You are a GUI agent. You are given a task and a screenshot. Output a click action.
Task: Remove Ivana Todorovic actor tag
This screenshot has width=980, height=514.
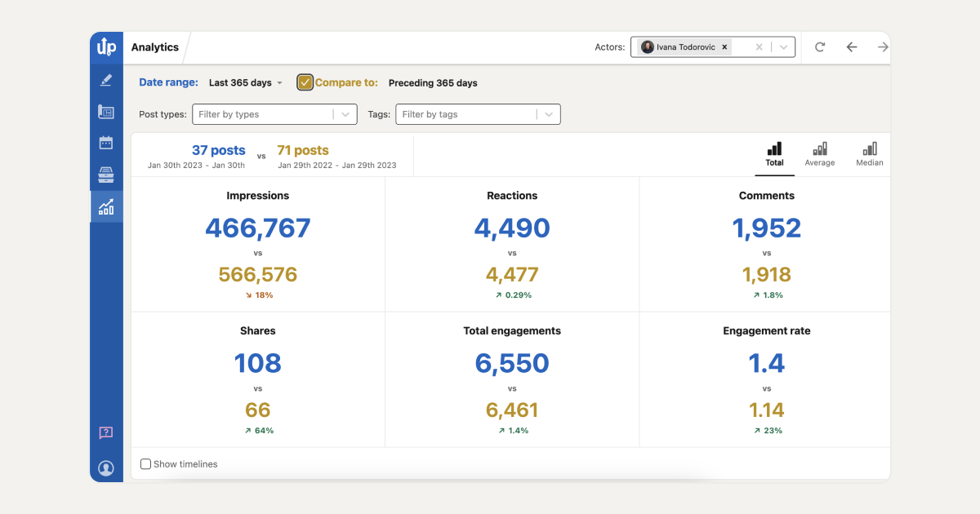pos(724,47)
